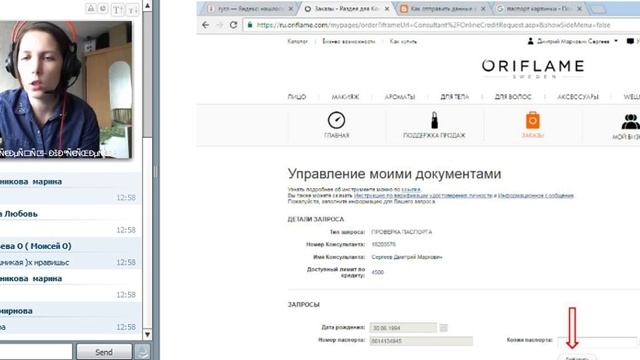Image resolution: width=640 pixels, height=360 pixels.
Task: Open the identity verification instruction link
Action: [423, 196]
